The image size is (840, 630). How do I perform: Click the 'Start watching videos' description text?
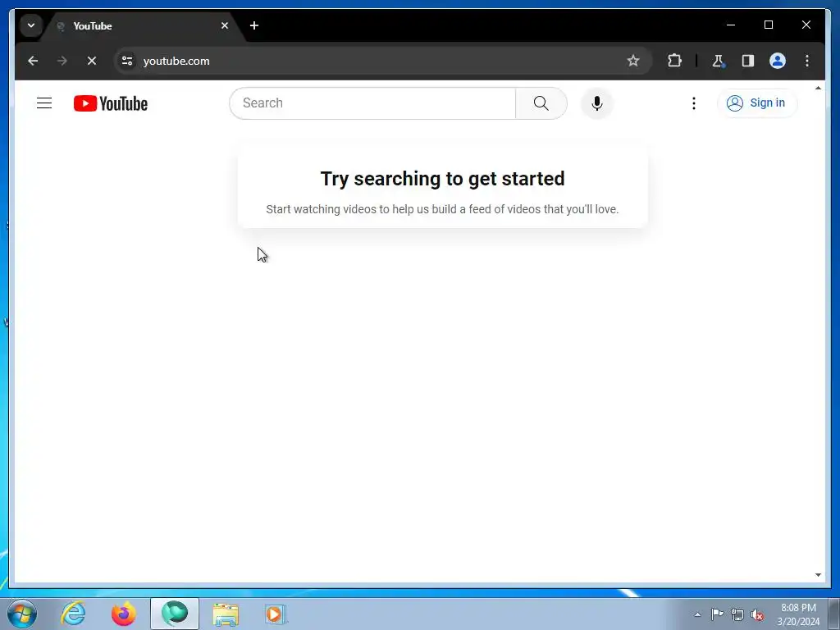tap(442, 209)
